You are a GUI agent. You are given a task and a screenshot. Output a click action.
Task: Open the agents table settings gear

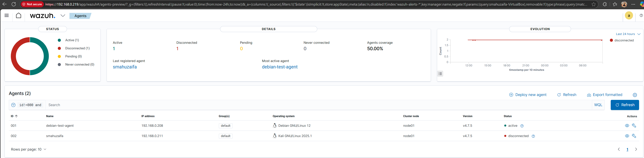click(x=635, y=95)
